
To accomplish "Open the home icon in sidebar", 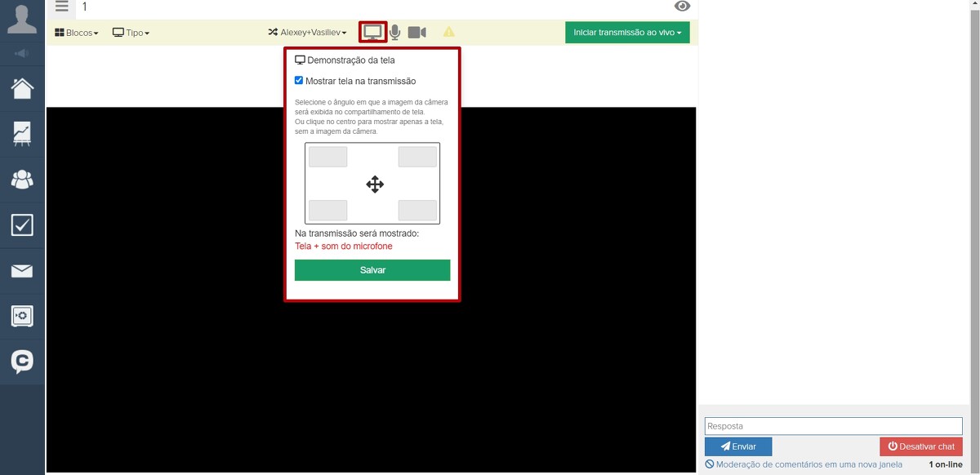I will coord(22,88).
